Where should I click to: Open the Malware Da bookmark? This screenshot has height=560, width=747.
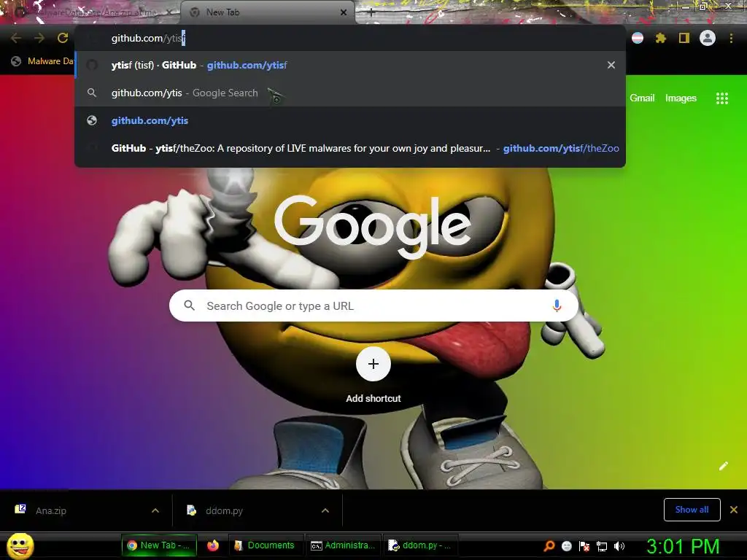tap(43, 61)
